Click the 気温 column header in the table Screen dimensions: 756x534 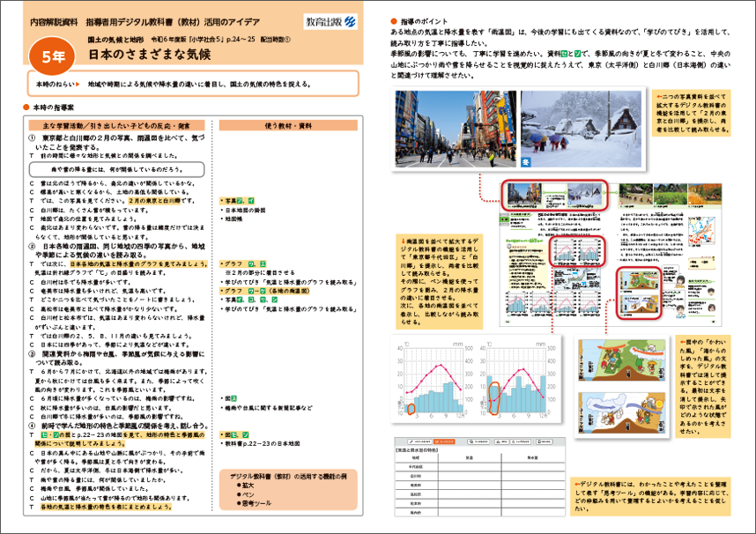(469, 457)
